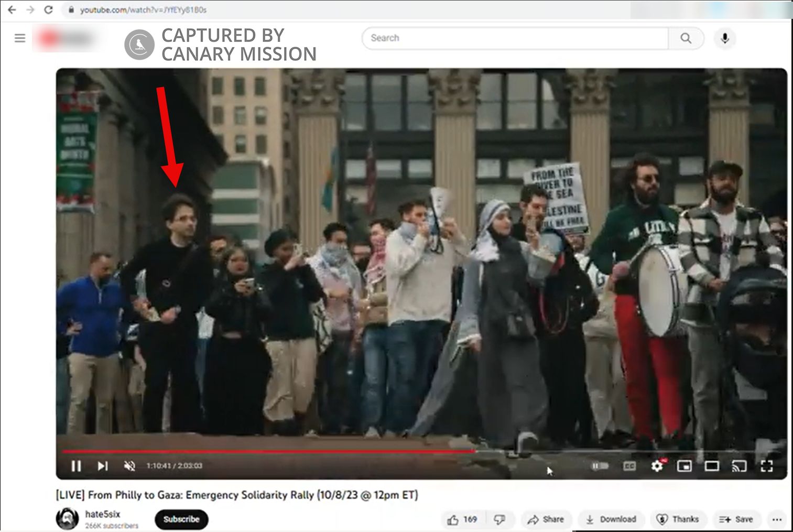Skip to the next video
Image resolution: width=793 pixels, height=532 pixels.
pos(103,466)
